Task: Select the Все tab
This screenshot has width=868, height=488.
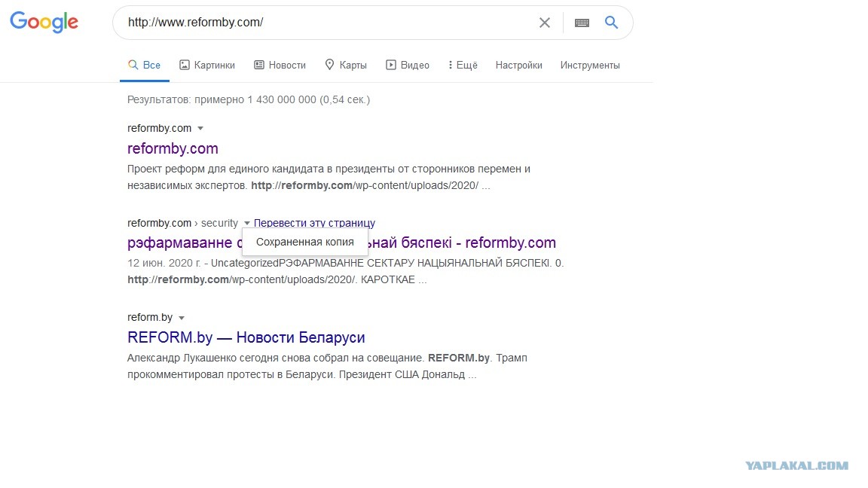Action: [145, 66]
